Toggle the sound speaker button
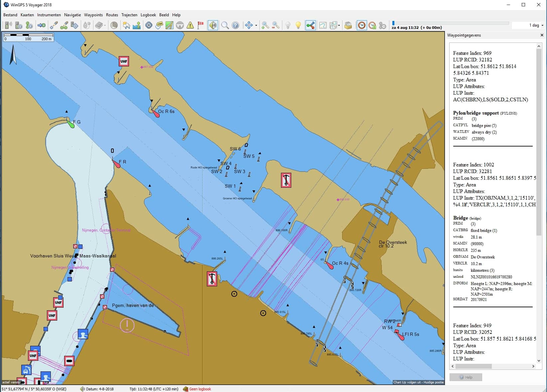The height and width of the screenshot is (392, 547). [x=213, y=25]
